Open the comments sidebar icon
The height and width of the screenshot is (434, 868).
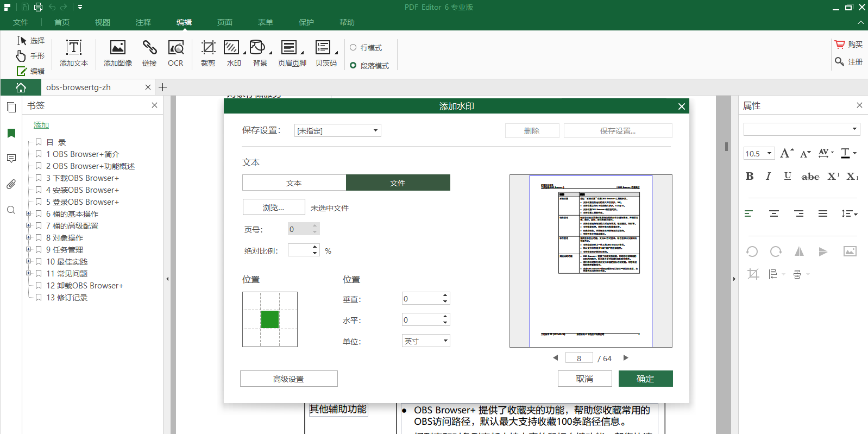pos(11,159)
